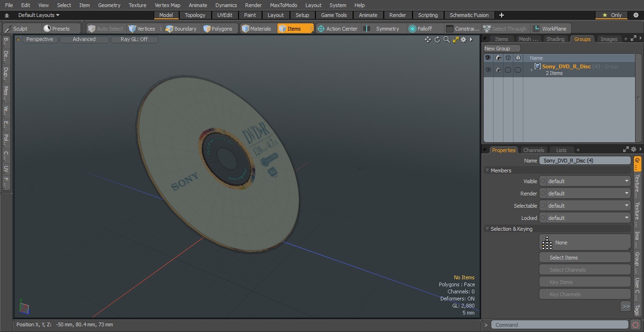
Task: Switch to the Channels tab
Action: [x=534, y=150]
